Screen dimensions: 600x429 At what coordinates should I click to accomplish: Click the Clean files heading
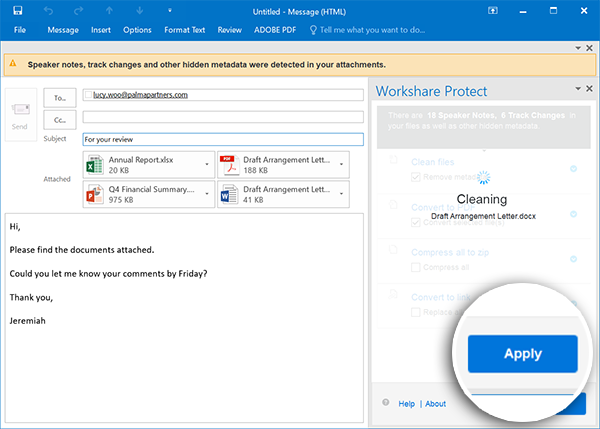point(432,162)
